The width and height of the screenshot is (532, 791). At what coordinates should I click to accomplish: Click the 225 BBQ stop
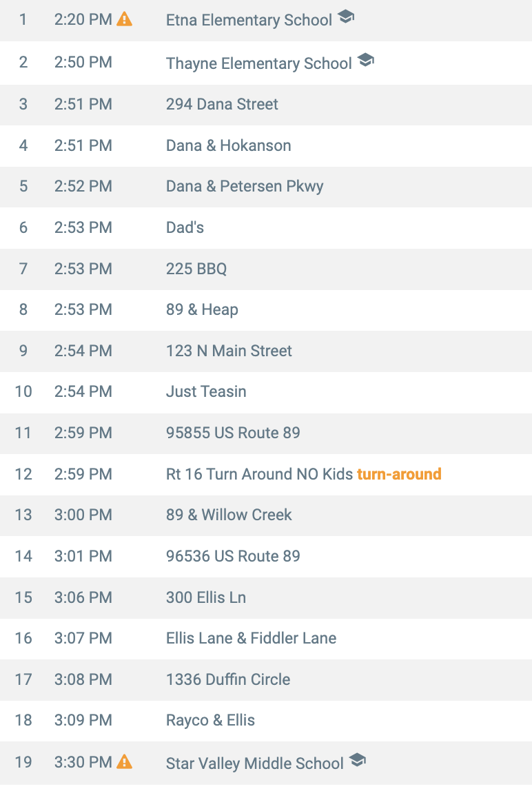pos(196,269)
